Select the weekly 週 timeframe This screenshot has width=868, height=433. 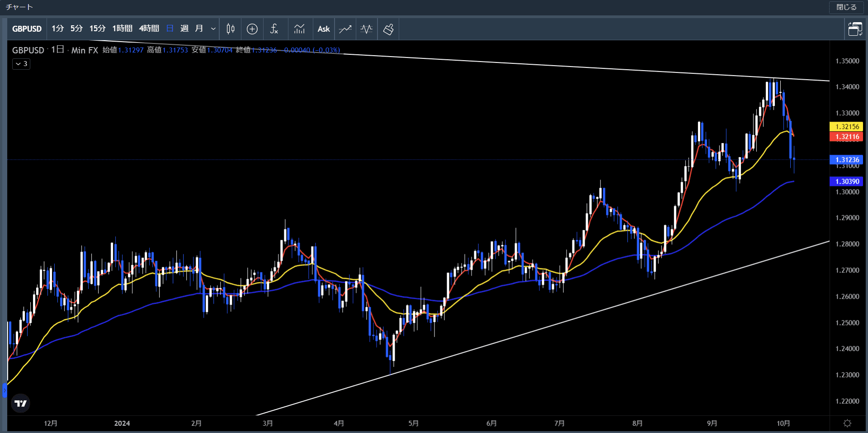tap(184, 29)
